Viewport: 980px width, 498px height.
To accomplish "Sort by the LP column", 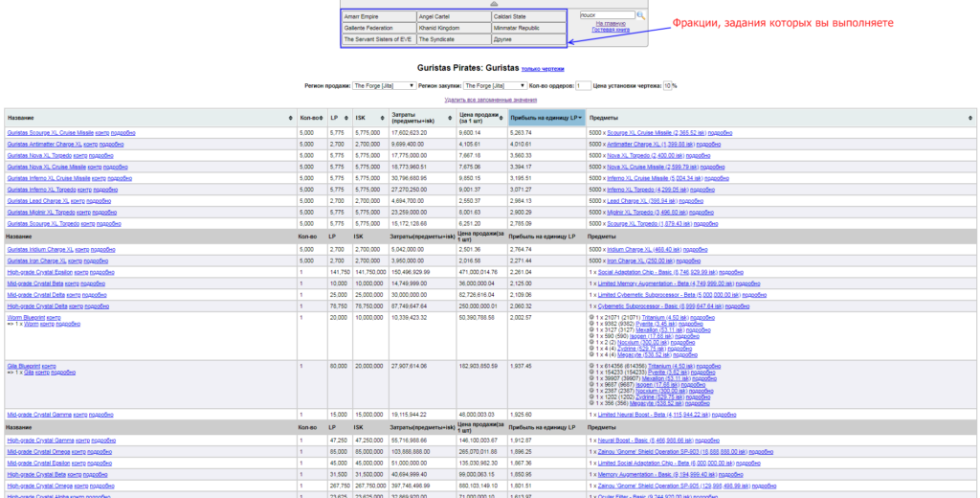I will (x=340, y=117).
